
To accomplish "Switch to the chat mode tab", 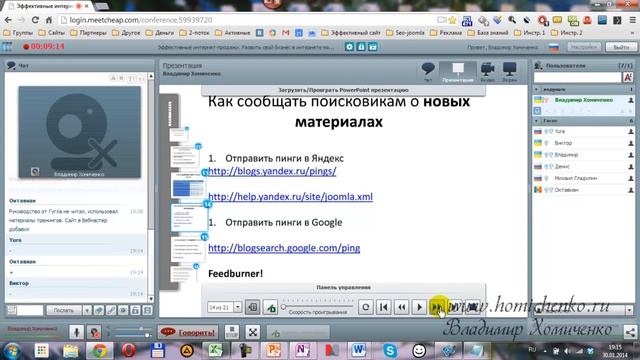I will (428, 72).
